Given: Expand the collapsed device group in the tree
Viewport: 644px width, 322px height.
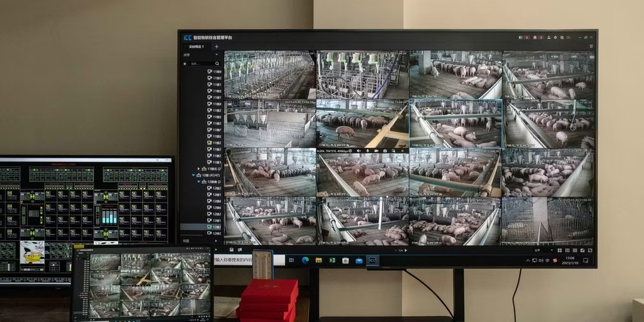Looking at the screenshot, I should pos(198,169).
